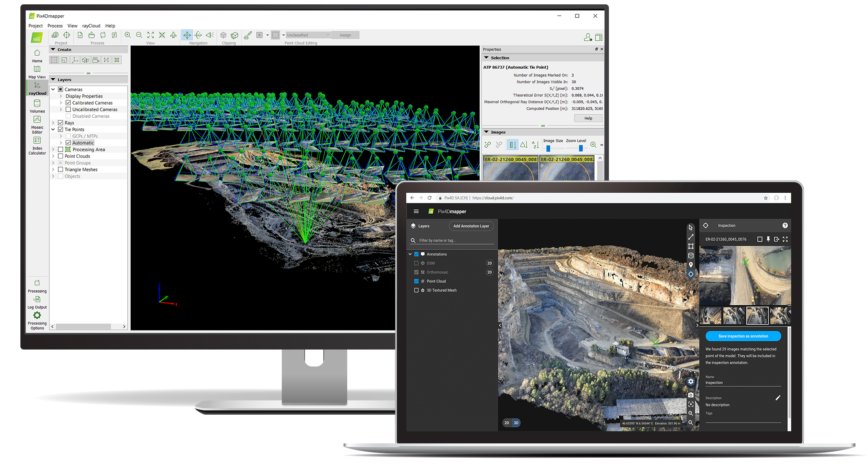The width and height of the screenshot is (868, 469).
Task: Select the rayCloud sidebar view
Action: pos(37,88)
